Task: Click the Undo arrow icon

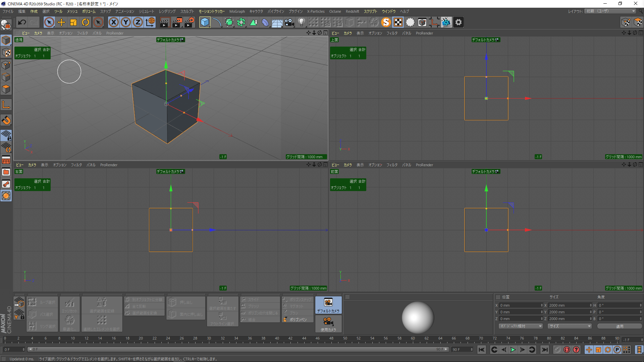Action: pyautogui.click(x=22, y=22)
